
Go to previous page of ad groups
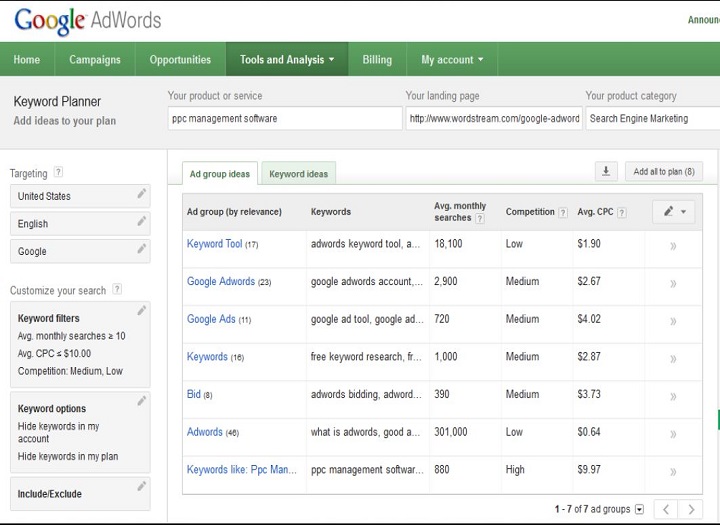coord(665,509)
